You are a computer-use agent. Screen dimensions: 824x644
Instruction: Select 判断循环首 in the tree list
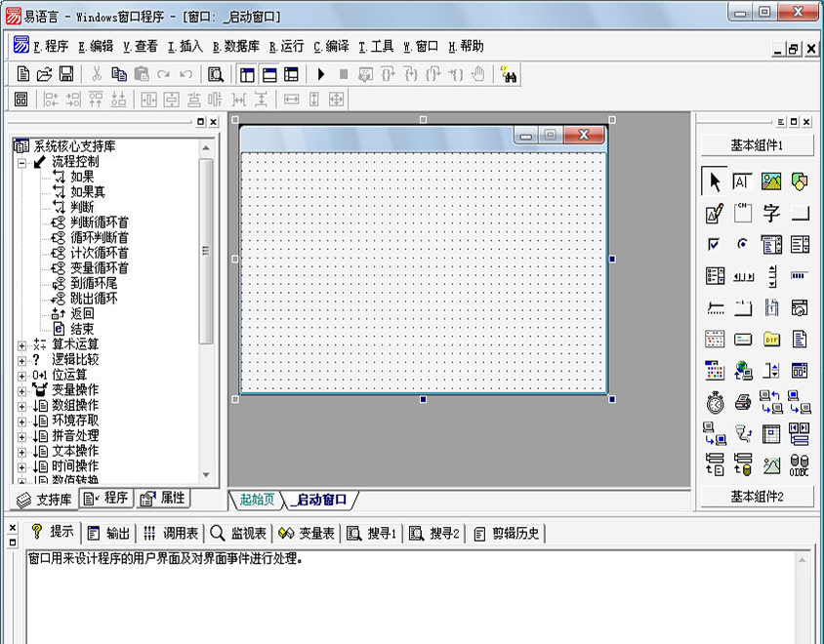coord(100,222)
